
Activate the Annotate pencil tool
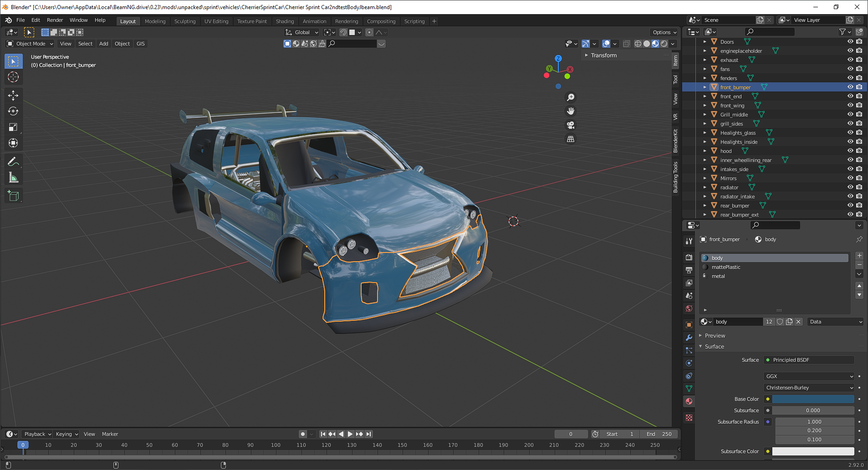pos(13,162)
